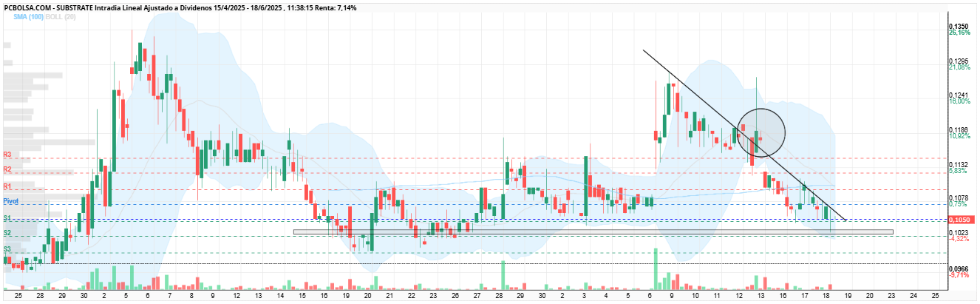
Task: Click date label 18 on time axis
Action: click(x=826, y=295)
